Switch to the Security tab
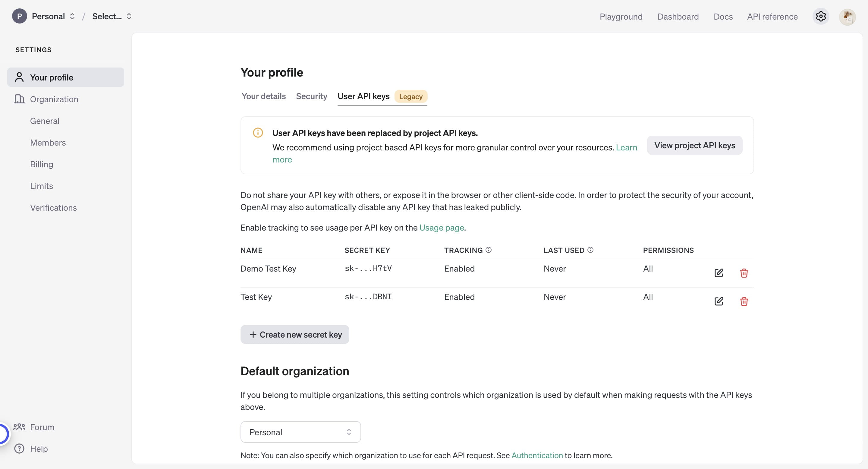The height and width of the screenshot is (469, 868). tap(311, 96)
